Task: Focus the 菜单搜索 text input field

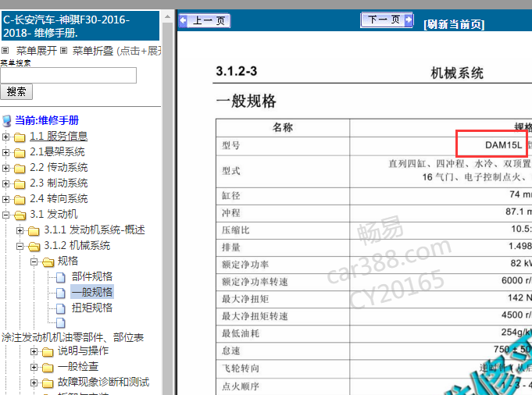Action: point(68,75)
